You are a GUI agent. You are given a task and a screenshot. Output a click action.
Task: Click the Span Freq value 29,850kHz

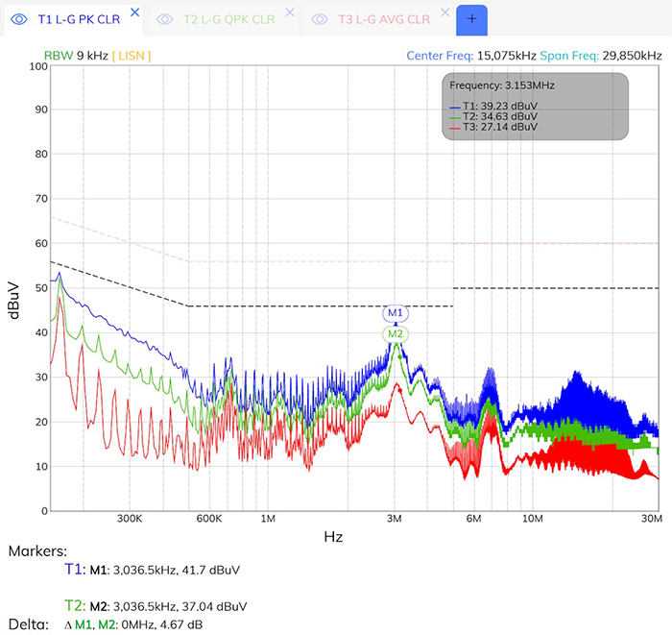pyautogui.click(x=634, y=55)
